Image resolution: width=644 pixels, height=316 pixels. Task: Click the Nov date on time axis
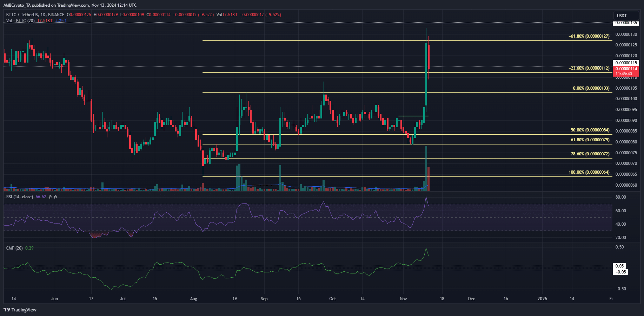point(403,299)
